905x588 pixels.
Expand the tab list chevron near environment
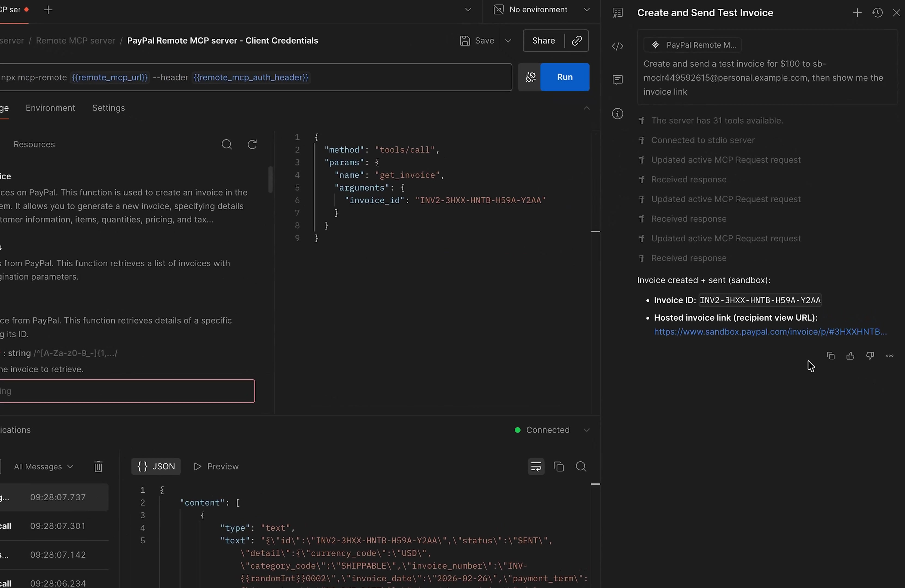[x=468, y=10]
